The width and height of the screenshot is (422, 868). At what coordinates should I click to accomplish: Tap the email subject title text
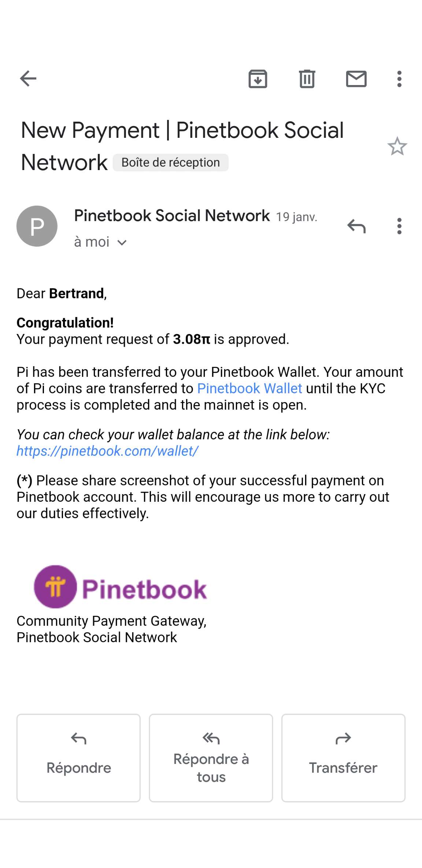(182, 146)
